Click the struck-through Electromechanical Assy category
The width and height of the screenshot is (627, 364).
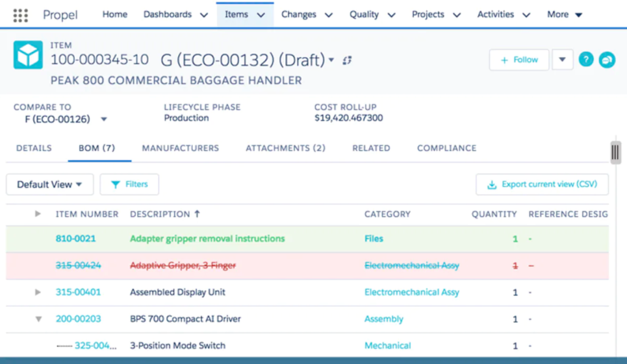coord(411,266)
